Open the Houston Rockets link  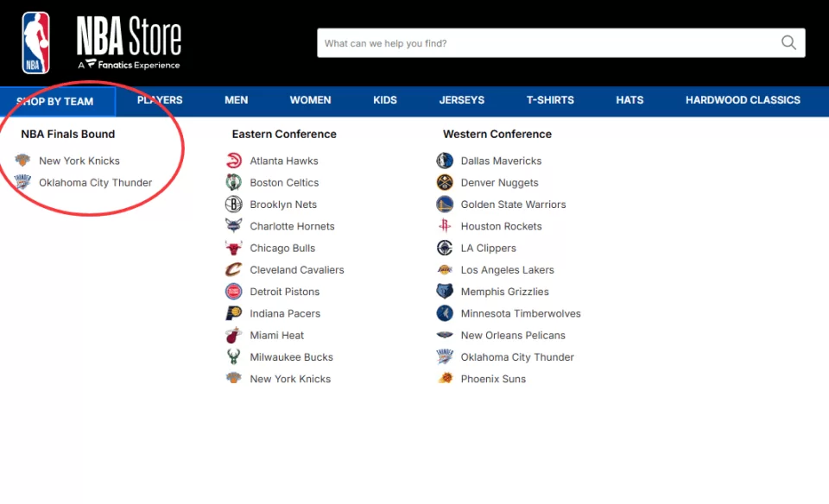[501, 226]
